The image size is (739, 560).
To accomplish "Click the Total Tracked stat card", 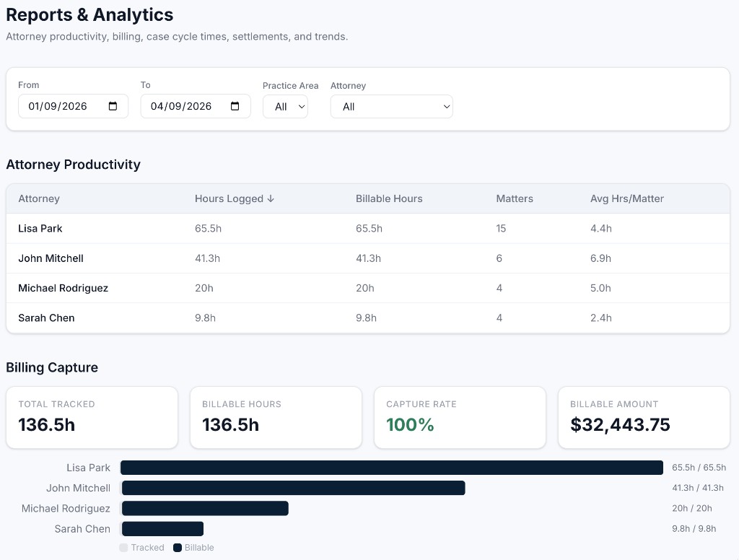I will click(92, 417).
